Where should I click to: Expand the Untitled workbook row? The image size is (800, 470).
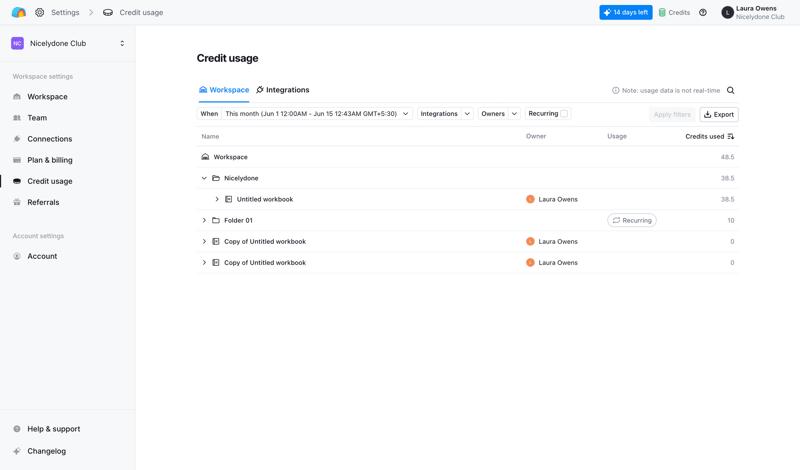click(217, 199)
